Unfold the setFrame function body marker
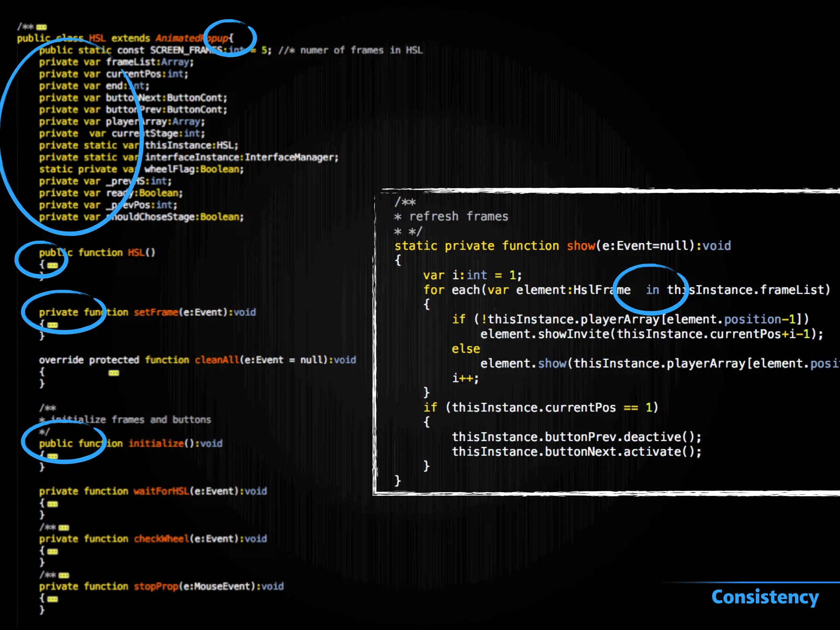 coord(53,325)
